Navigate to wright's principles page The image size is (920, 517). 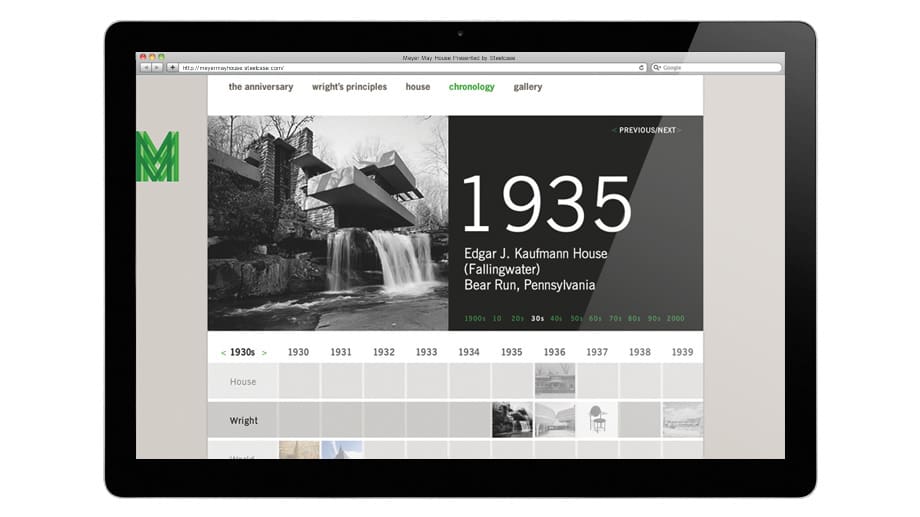pyautogui.click(x=349, y=87)
